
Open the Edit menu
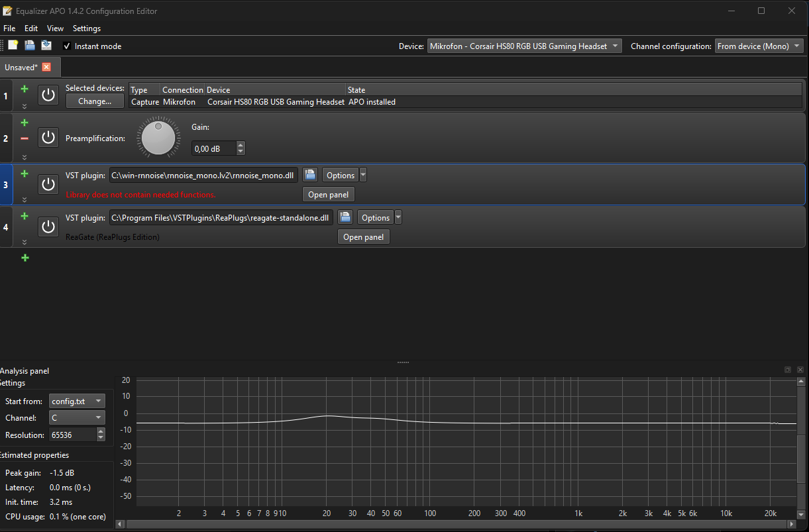click(x=31, y=28)
